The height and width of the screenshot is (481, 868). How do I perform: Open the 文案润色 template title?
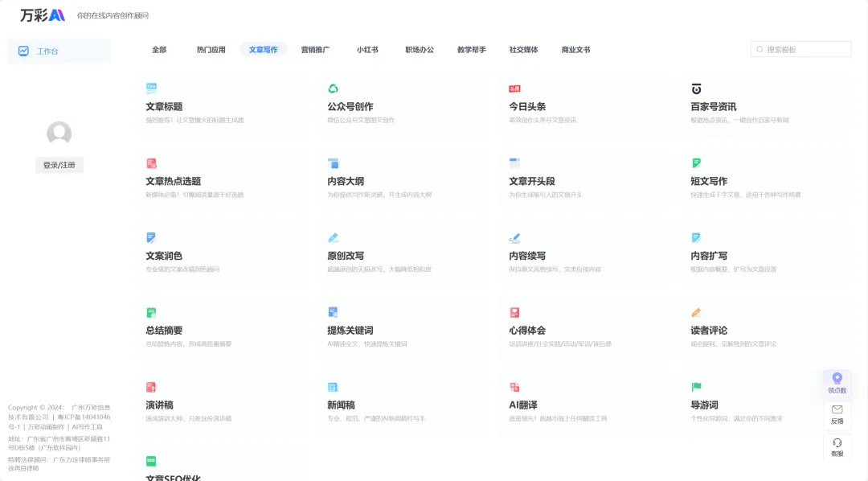coord(164,256)
